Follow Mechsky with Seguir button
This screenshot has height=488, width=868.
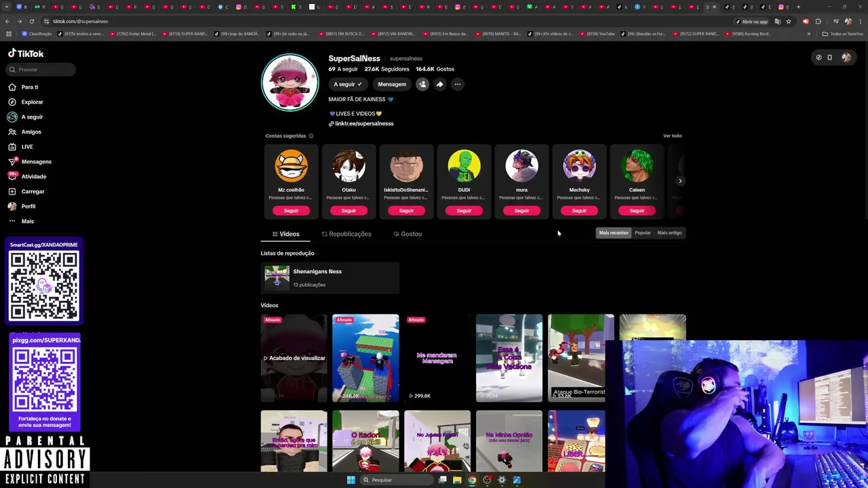[x=579, y=210]
